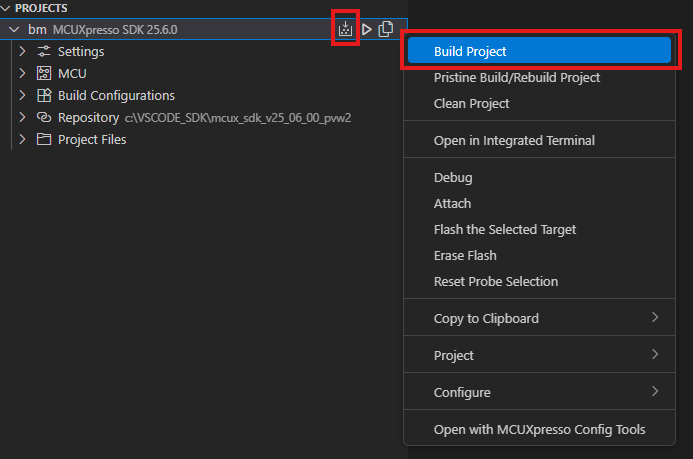Click the MCU chip icon

(x=44, y=73)
